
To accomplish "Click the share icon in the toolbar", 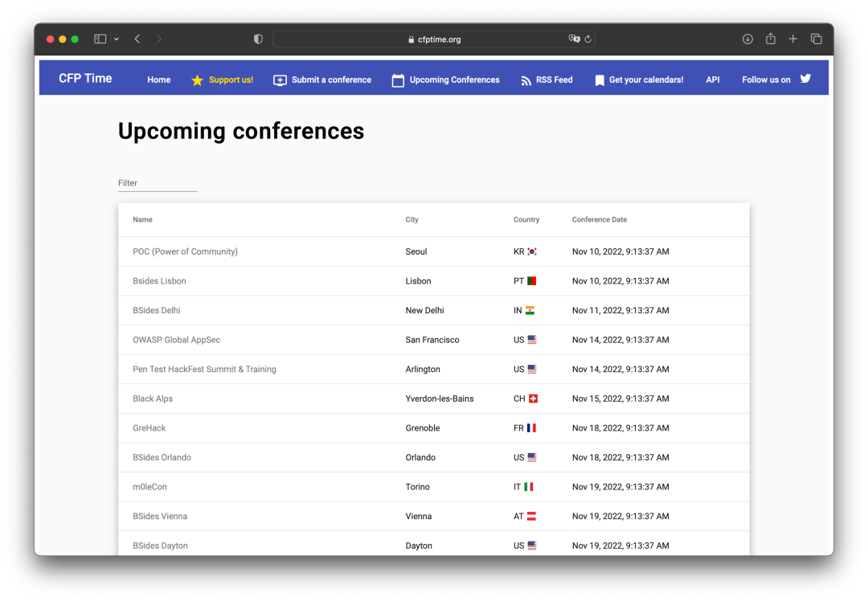I will 771,39.
